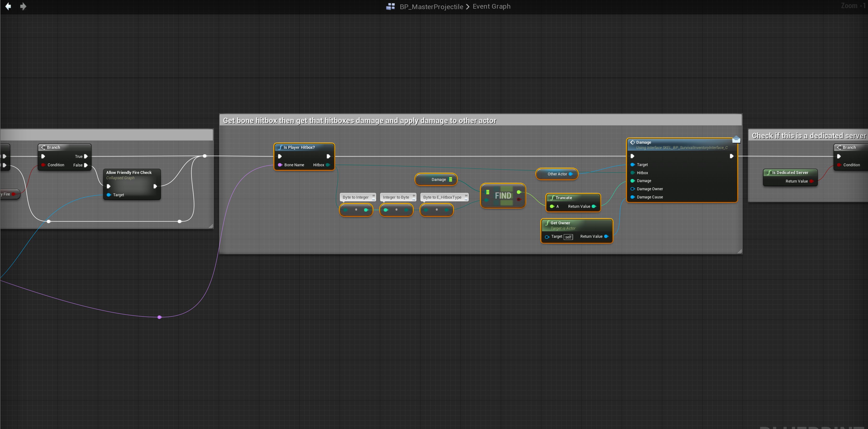Click the blueprint icon beside BP_MasterProjectile

(390, 6)
